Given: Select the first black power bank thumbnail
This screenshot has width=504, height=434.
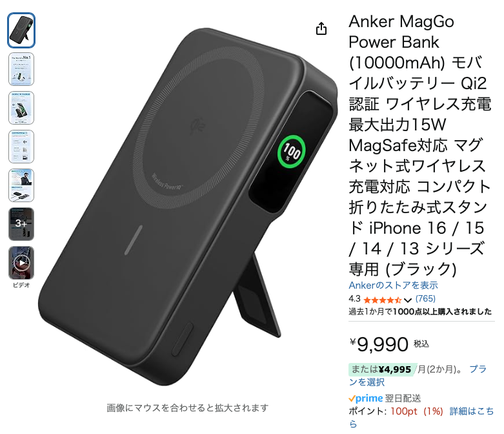Looking at the screenshot, I should [21, 30].
